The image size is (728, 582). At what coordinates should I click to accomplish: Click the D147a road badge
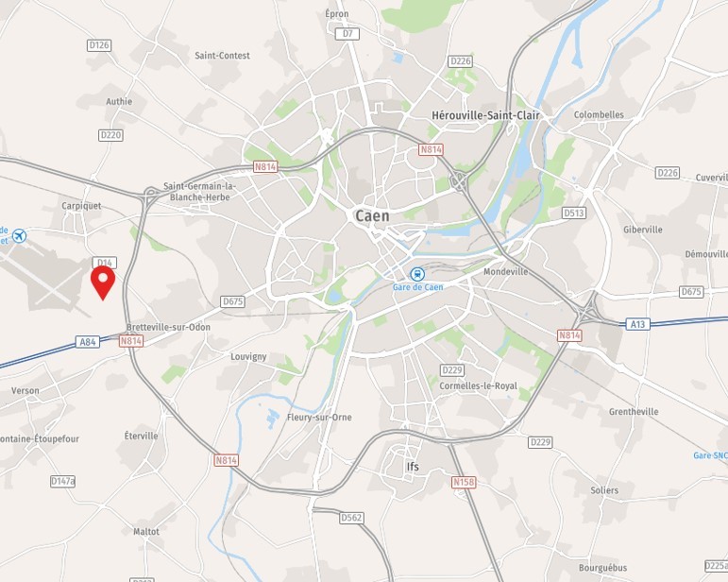[x=62, y=481]
